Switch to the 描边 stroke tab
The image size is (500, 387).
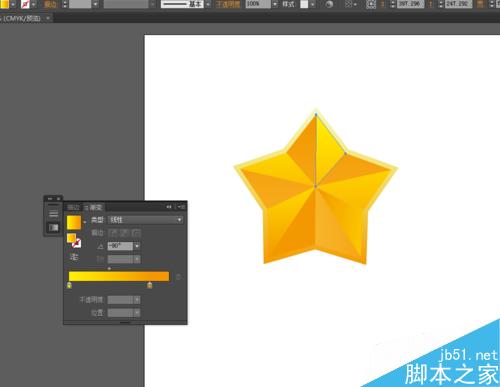click(x=73, y=207)
